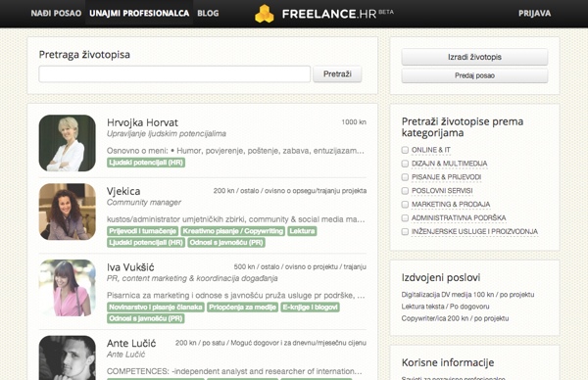Click the Korisne informacije heading
The image size is (588, 380).
[448, 362]
